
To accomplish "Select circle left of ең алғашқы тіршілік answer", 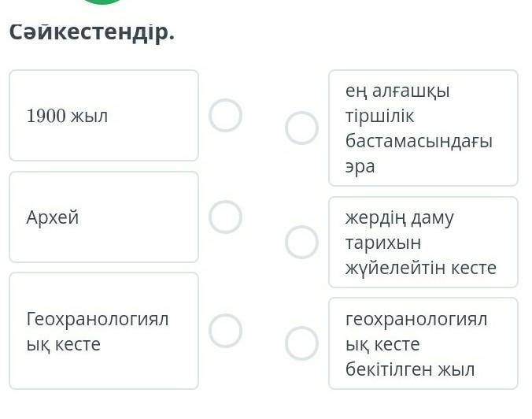I will 301,128.
